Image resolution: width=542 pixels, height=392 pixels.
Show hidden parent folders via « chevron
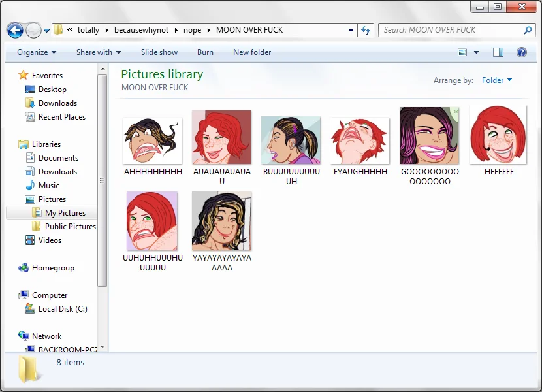[x=70, y=30]
